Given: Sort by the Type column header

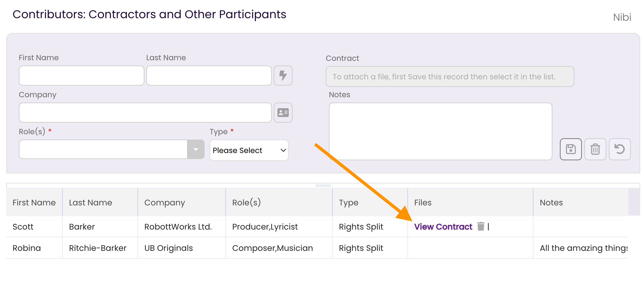Looking at the screenshot, I should [x=370, y=203].
